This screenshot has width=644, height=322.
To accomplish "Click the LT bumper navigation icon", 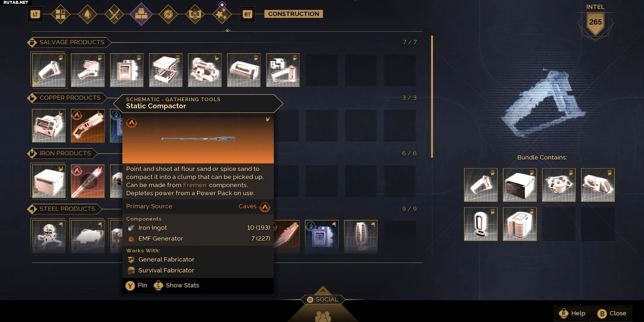I will click(35, 14).
